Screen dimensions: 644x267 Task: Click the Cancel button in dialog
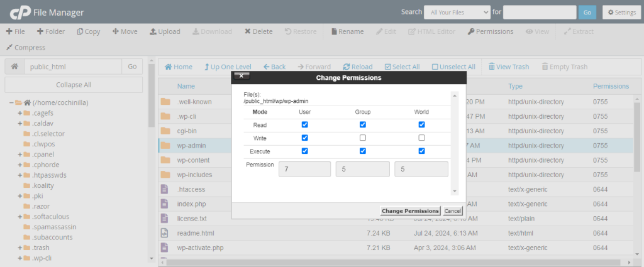pyautogui.click(x=452, y=210)
